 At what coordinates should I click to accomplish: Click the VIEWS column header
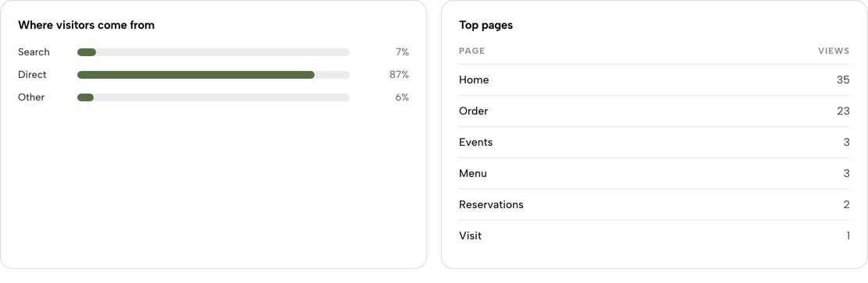pyautogui.click(x=834, y=51)
